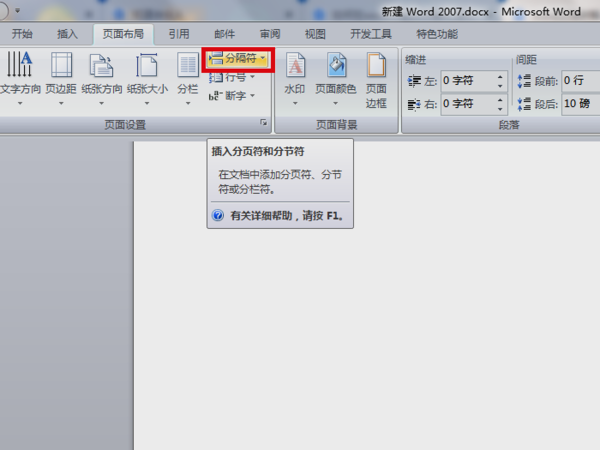This screenshot has width=600, height=450.
Task: Open the 页面设置 dialog launcher
Action: (x=264, y=122)
